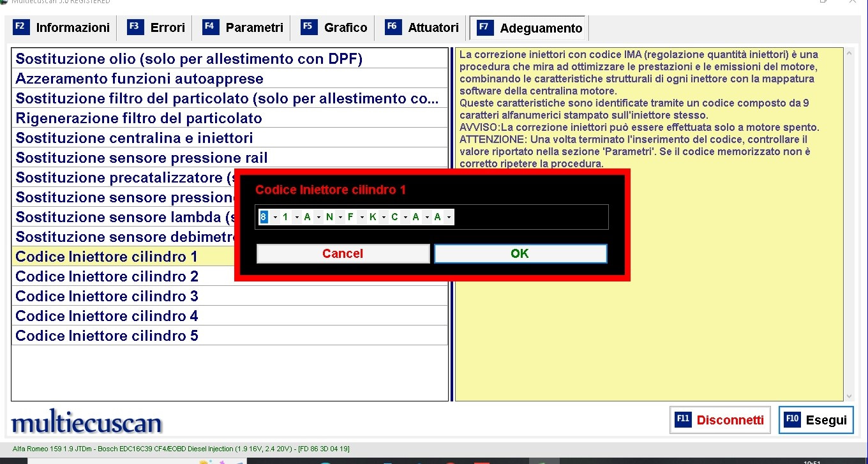Image resolution: width=868 pixels, height=464 pixels.
Task: Expand the dropdown arrow for character F
Action: [x=361, y=218]
